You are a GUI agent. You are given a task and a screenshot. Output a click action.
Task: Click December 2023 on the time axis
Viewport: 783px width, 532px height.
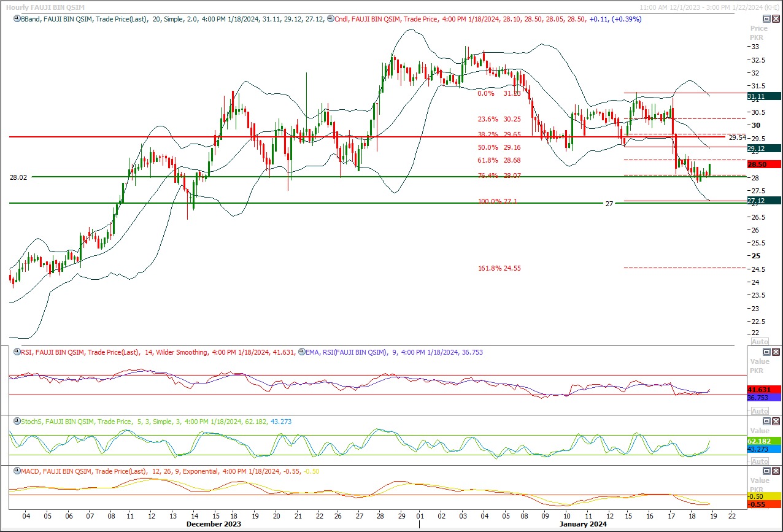(213, 524)
